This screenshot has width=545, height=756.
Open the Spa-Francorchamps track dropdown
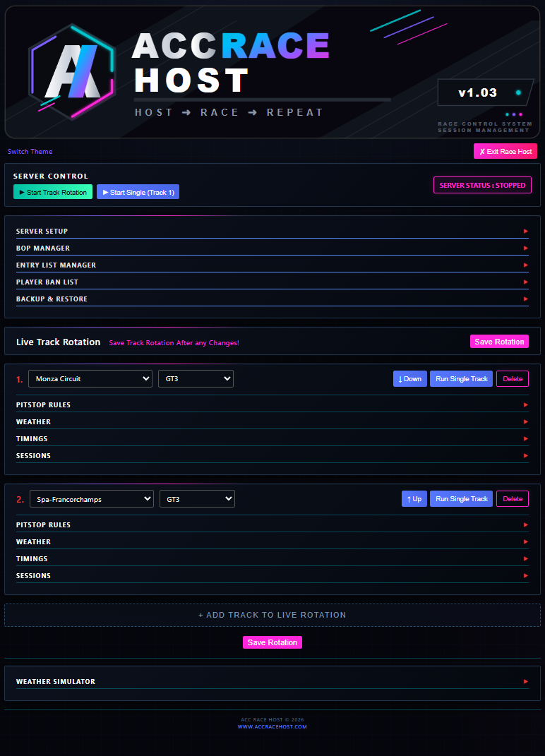92,499
